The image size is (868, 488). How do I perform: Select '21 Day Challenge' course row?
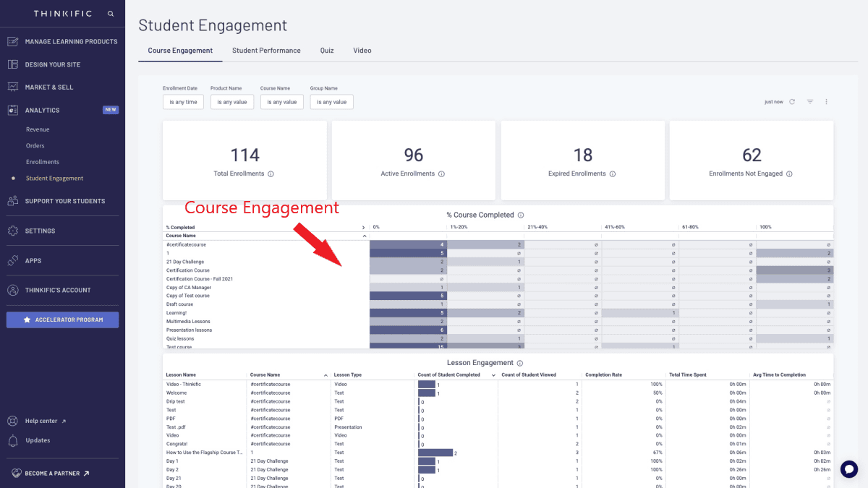point(185,262)
